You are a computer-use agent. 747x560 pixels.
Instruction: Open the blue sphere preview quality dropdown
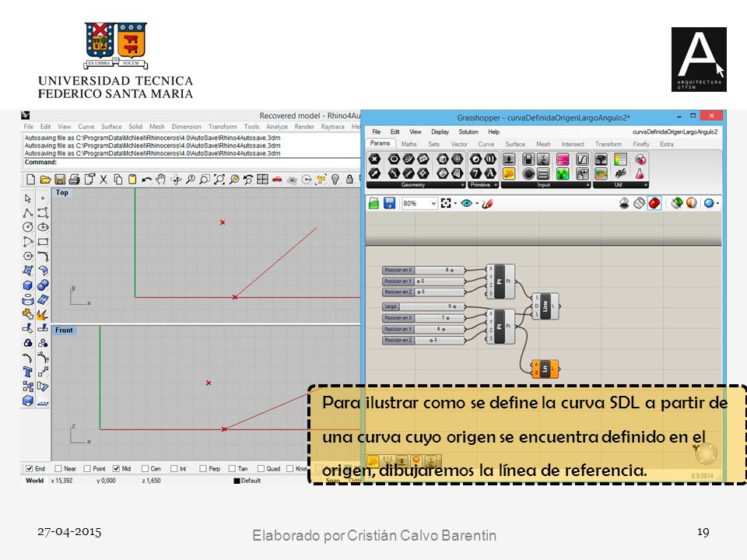717,204
